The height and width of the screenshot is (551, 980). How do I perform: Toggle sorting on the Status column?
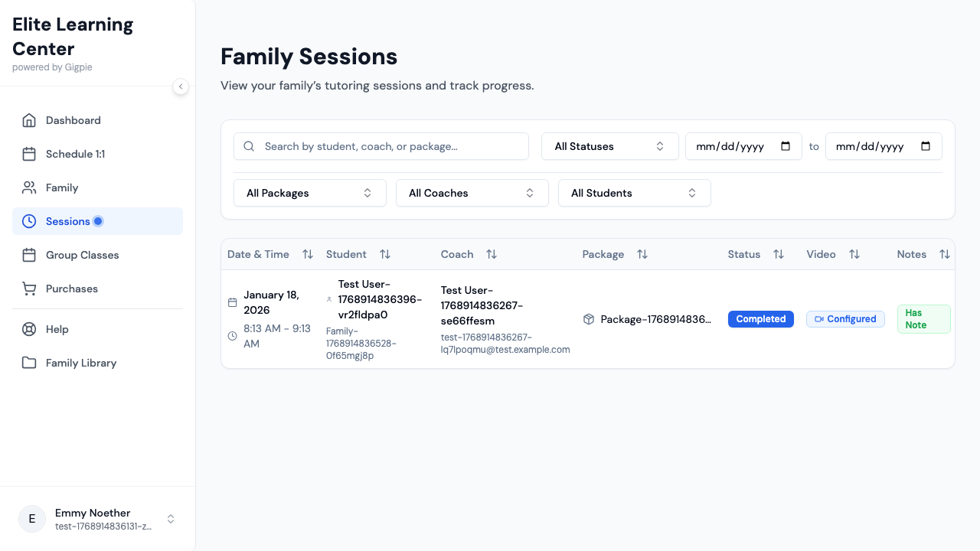coord(779,254)
